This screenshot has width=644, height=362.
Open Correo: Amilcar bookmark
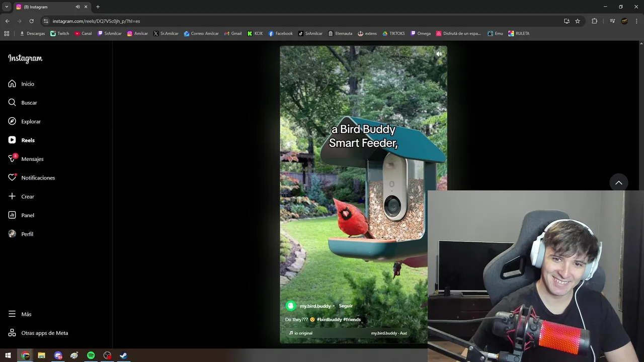click(201, 34)
